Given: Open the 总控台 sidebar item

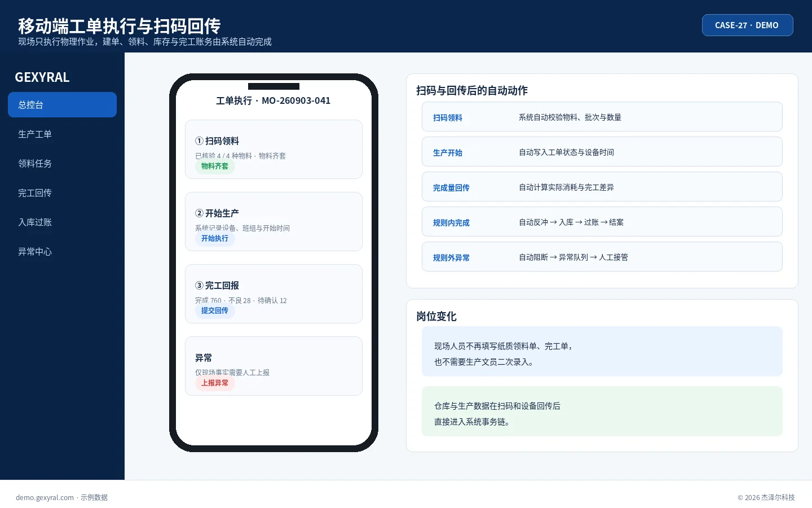Looking at the screenshot, I should 62,105.
